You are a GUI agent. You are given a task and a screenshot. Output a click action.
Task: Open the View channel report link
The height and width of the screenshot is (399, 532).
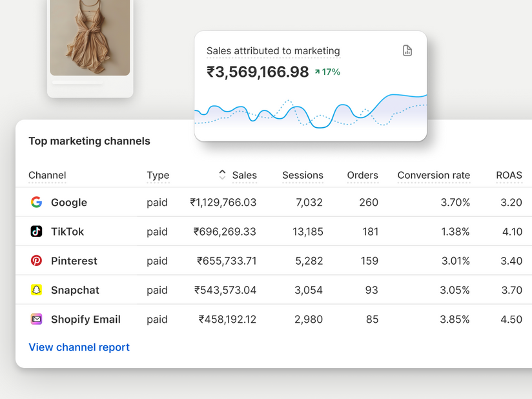(x=79, y=347)
